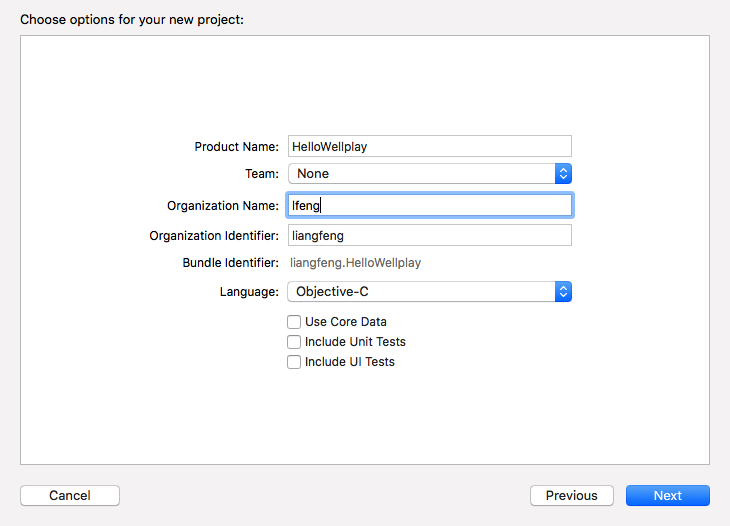Click the "Organization Identifier:" label
Screen dimensions: 730x526
214,236
